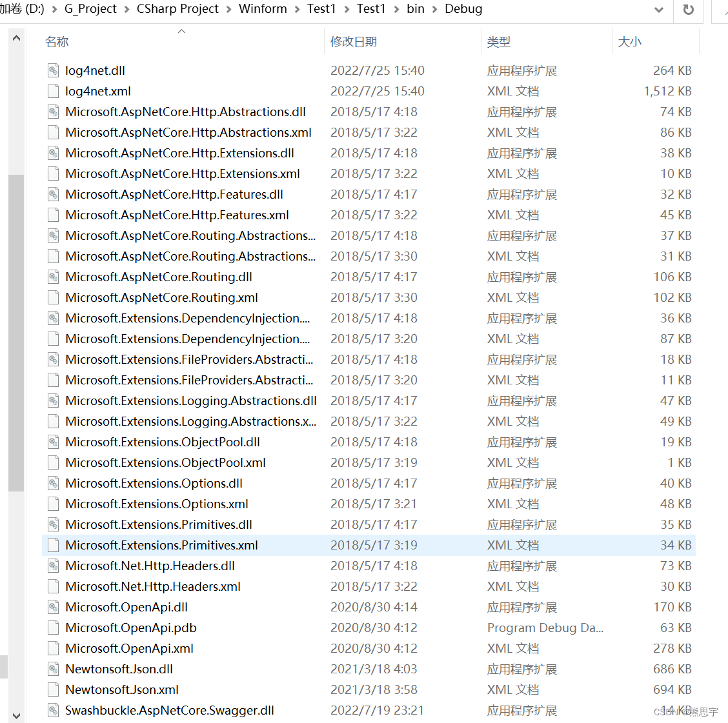Expand the chevron after Winform
This screenshot has width=728, height=723.
click(x=297, y=9)
